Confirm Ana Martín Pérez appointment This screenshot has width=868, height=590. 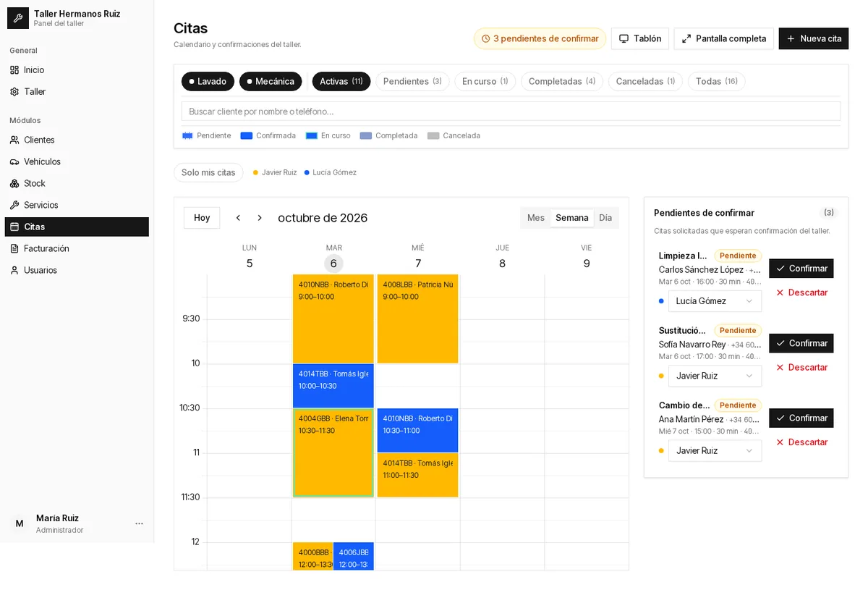pos(801,418)
